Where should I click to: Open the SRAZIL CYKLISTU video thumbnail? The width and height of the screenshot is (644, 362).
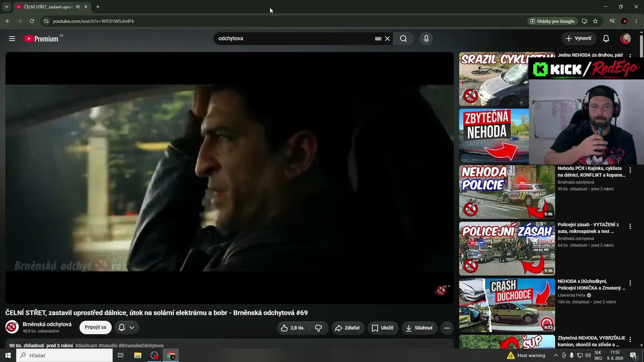coord(494,79)
